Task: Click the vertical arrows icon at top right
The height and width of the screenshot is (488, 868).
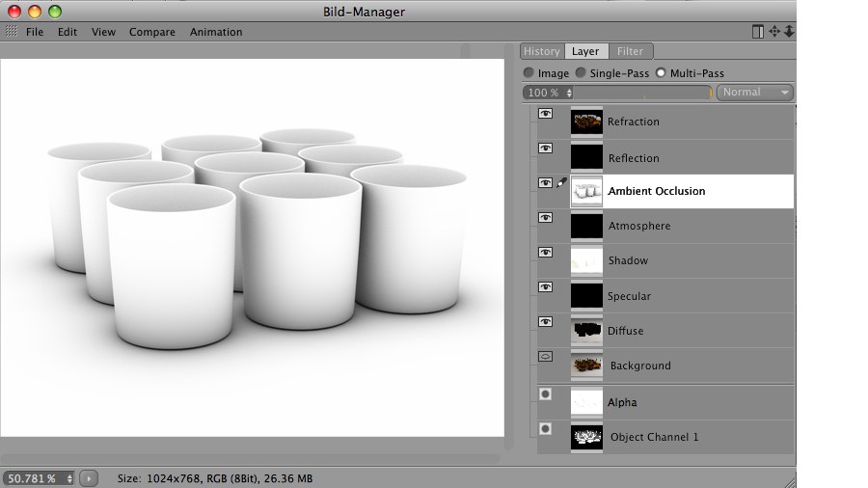Action: [x=789, y=32]
